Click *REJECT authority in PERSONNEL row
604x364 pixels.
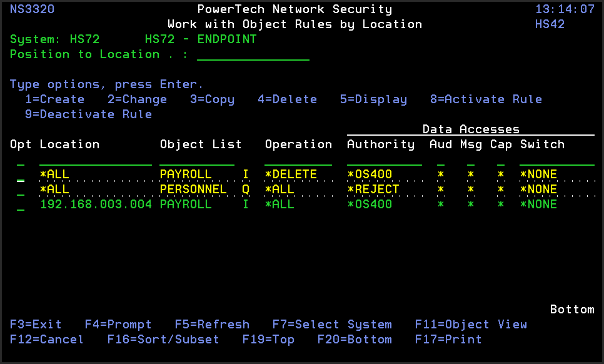pyautogui.click(x=373, y=190)
